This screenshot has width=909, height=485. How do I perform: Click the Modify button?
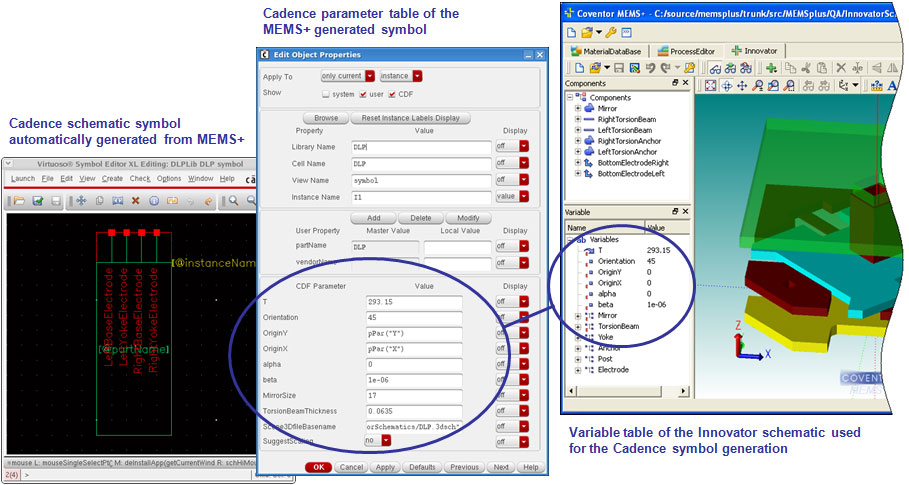click(468, 218)
